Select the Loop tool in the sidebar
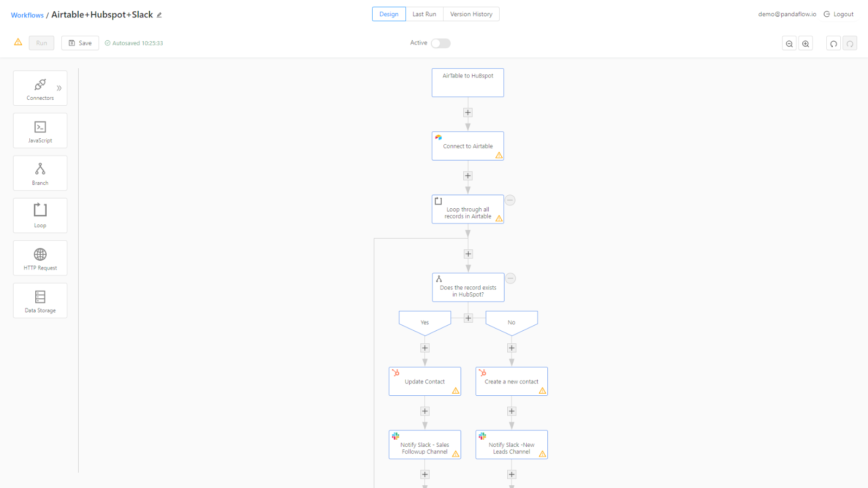Viewport: 868px width, 488px height. pyautogui.click(x=40, y=215)
